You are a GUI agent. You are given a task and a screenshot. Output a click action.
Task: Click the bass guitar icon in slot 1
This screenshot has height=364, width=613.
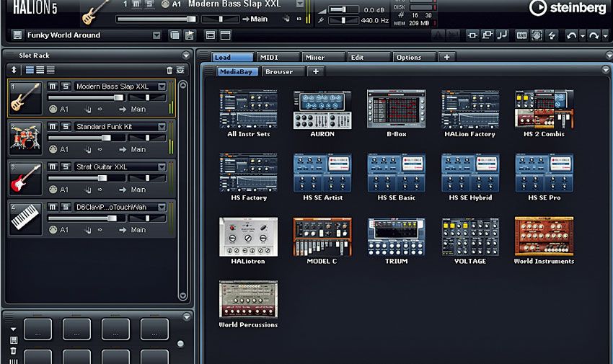(25, 97)
